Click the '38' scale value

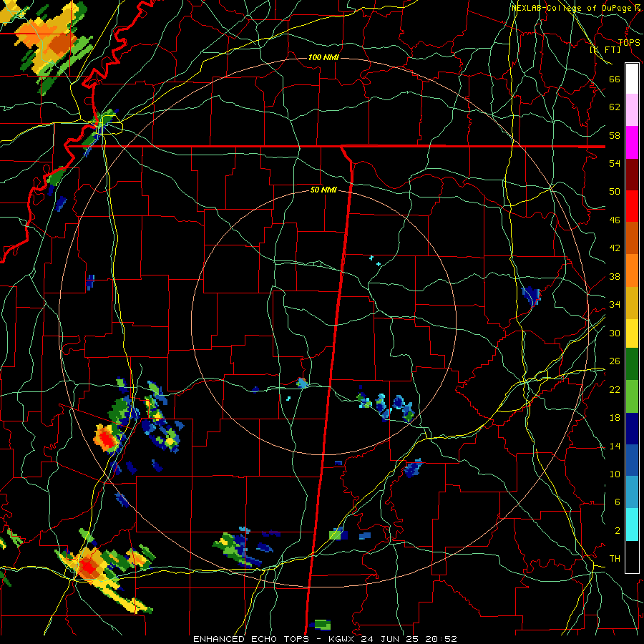pyautogui.click(x=615, y=277)
